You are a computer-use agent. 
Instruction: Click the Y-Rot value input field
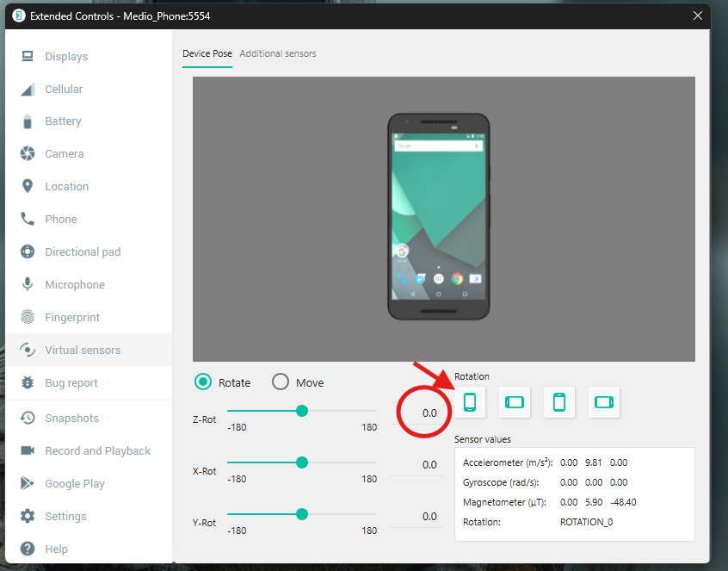pyautogui.click(x=417, y=517)
